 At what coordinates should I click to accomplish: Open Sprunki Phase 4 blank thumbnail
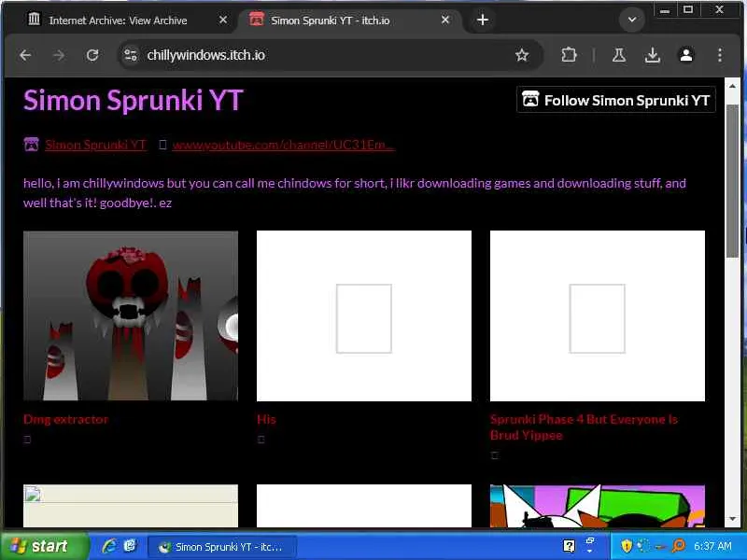coord(598,315)
